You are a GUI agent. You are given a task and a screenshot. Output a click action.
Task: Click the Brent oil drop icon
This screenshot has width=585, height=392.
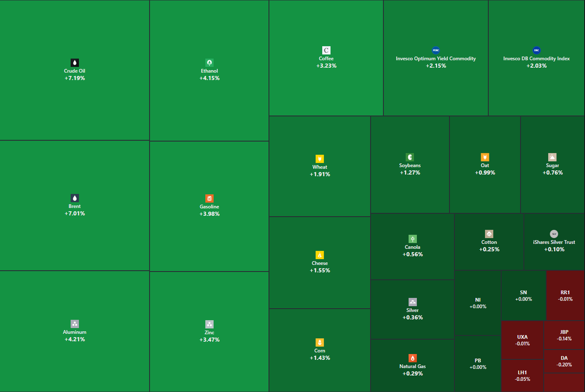[75, 198]
